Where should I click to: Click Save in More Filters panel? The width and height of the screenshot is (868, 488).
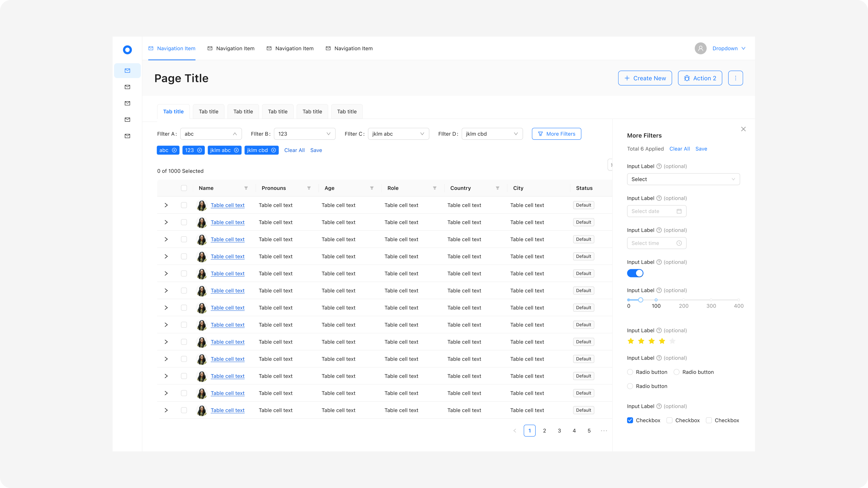coord(701,149)
